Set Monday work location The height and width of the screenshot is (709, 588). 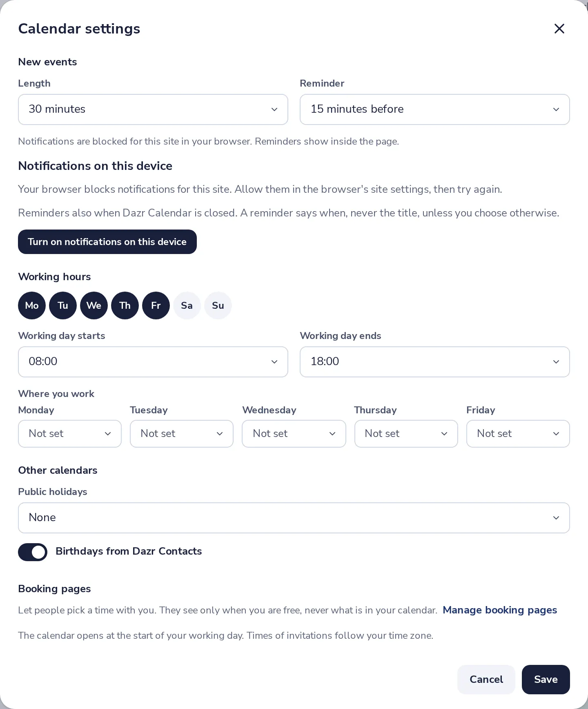(70, 434)
